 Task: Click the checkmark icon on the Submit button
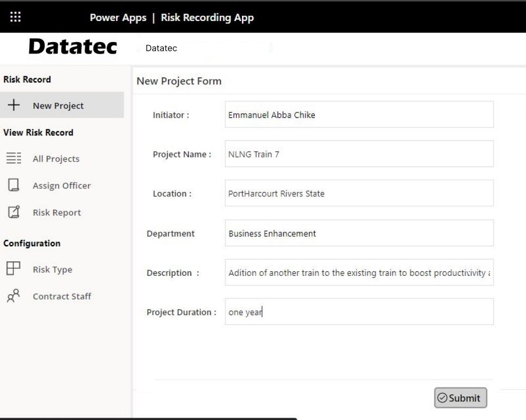click(443, 398)
